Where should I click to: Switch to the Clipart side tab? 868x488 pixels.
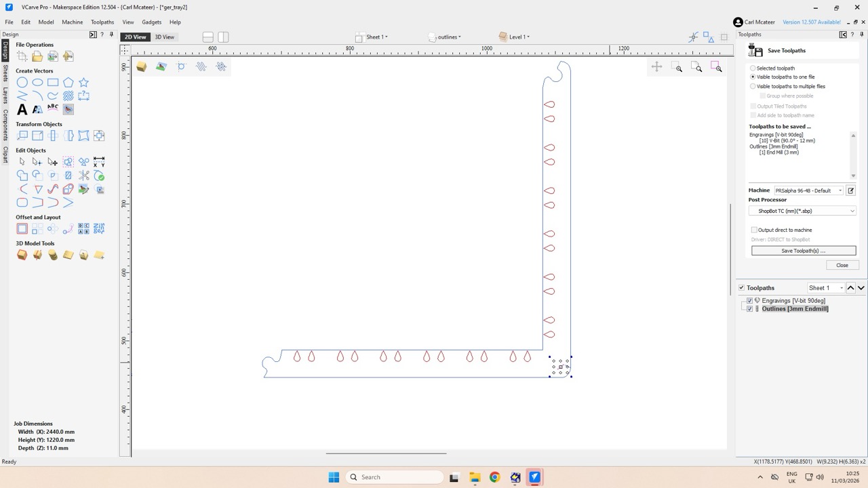coord(5,155)
